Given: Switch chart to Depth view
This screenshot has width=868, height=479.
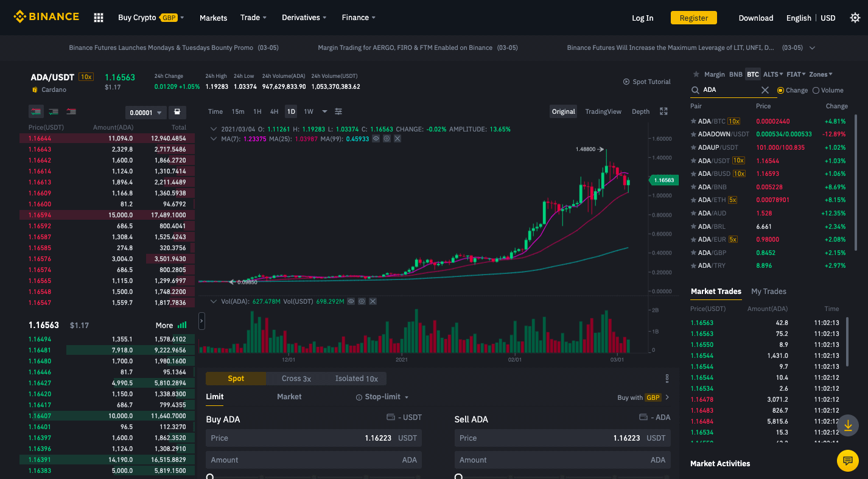Looking at the screenshot, I should pyautogui.click(x=640, y=111).
